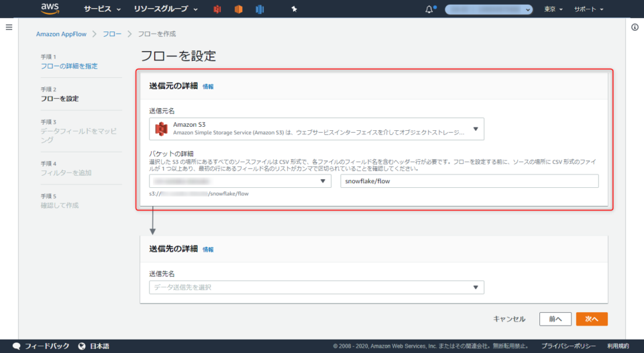Click the s3:// path text below bucket
This screenshot has height=353, width=644.
coord(199,193)
